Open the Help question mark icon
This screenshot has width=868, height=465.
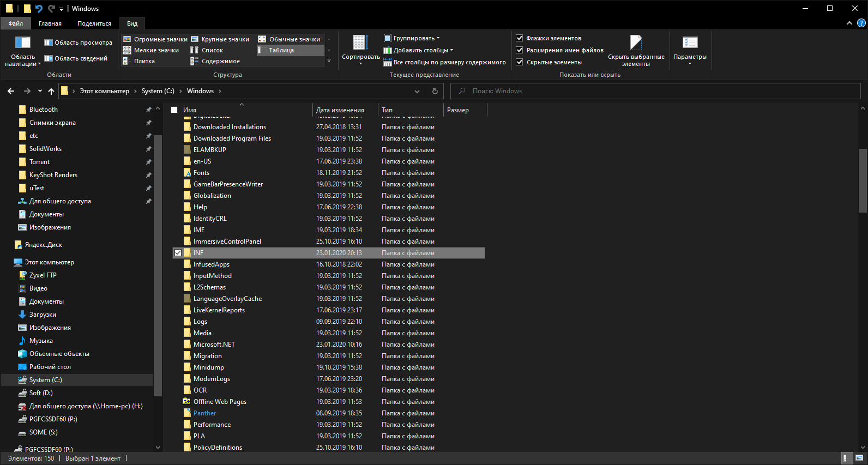(861, 23)
